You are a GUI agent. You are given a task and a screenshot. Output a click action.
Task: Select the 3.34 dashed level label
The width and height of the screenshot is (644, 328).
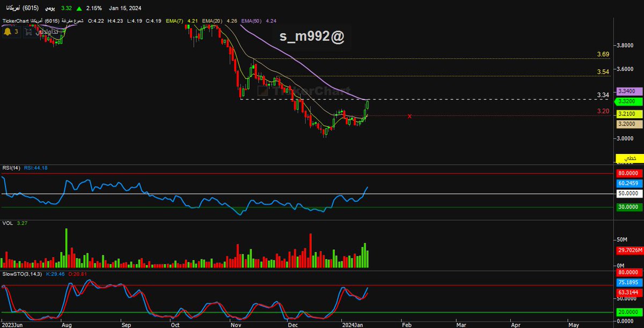603,95
